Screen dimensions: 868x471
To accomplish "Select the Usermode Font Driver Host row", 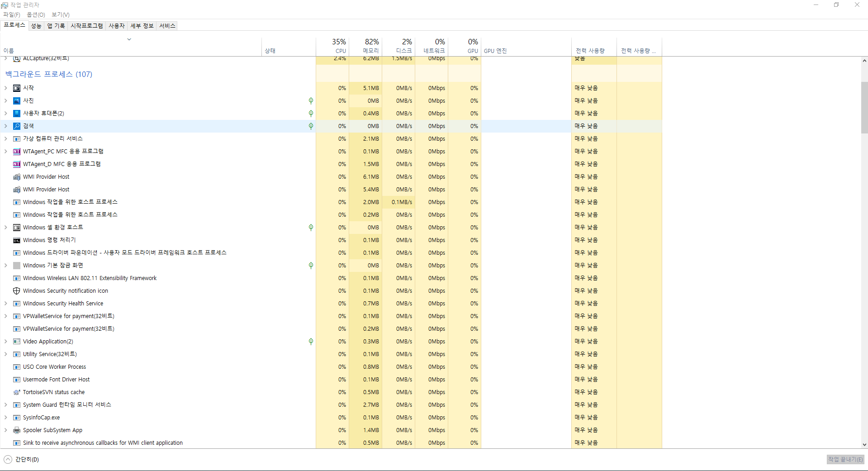I will tap(331, 380).
